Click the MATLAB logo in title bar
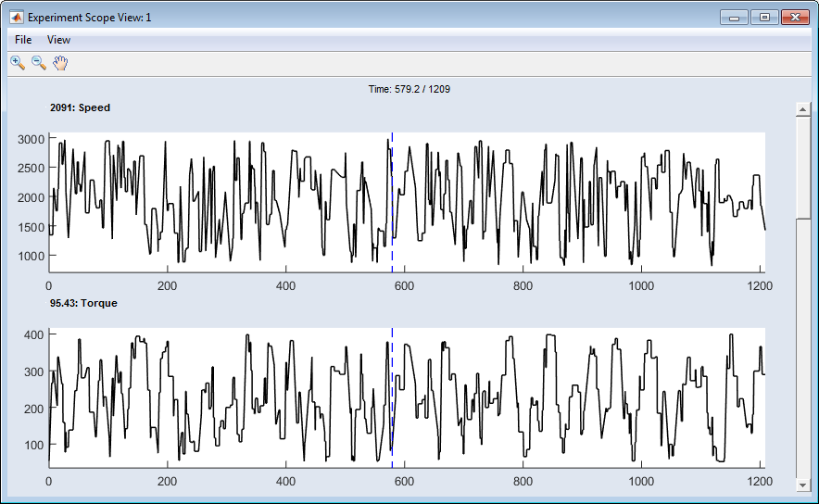Image resolution: width=819 pixels, height=504 pixels. tap(16, 18)
